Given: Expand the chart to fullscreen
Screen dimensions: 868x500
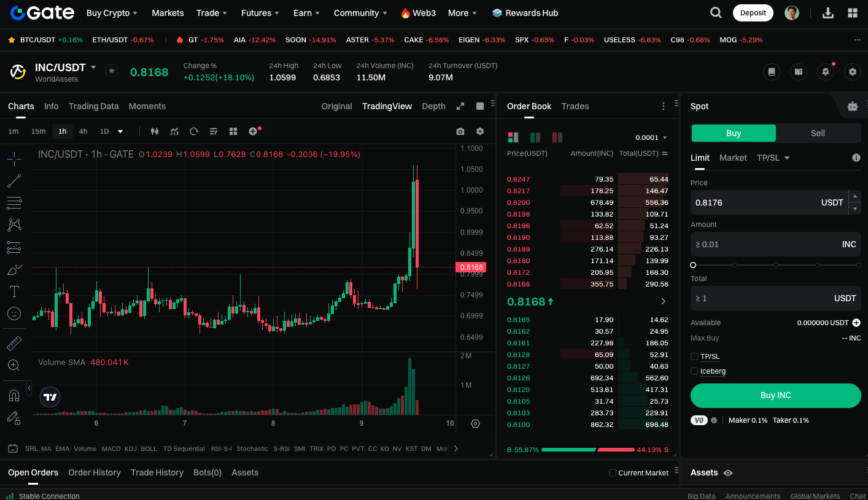Looking at the screenshot, I should (460, 106).
